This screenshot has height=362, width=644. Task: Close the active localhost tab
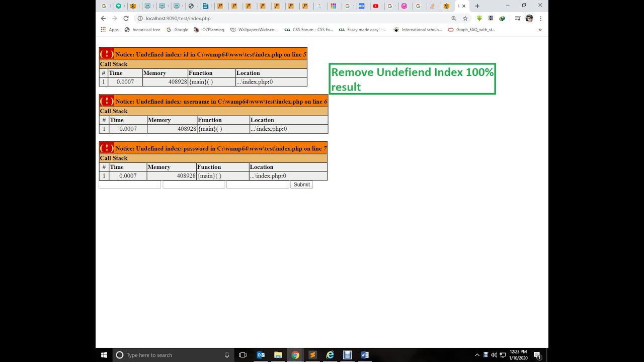[x=464, y=6]
